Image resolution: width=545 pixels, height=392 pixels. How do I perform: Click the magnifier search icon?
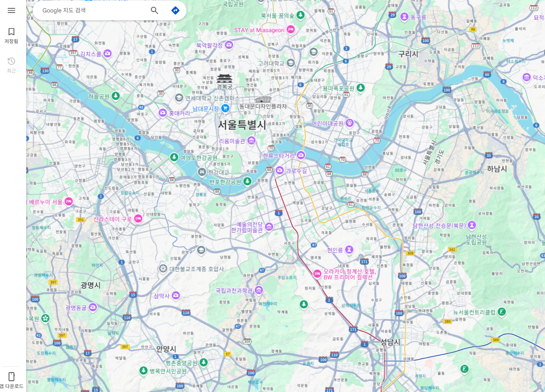click(154, 10)
